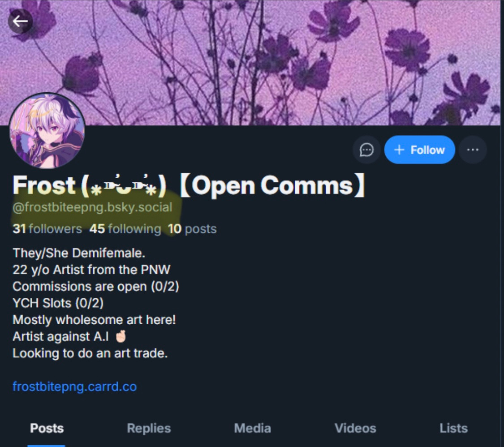Click the plus icon on Follow button
The image size is (504, 447).
399,150
